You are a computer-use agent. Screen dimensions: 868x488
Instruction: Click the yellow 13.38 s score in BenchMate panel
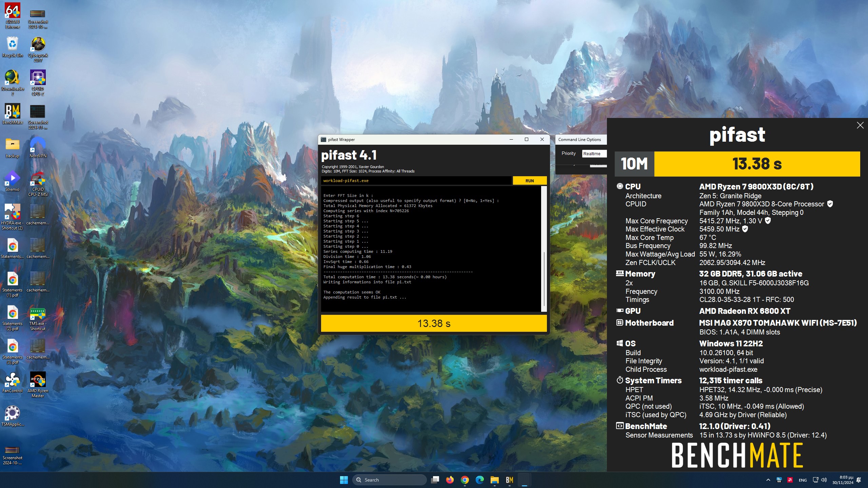(757, 164)
